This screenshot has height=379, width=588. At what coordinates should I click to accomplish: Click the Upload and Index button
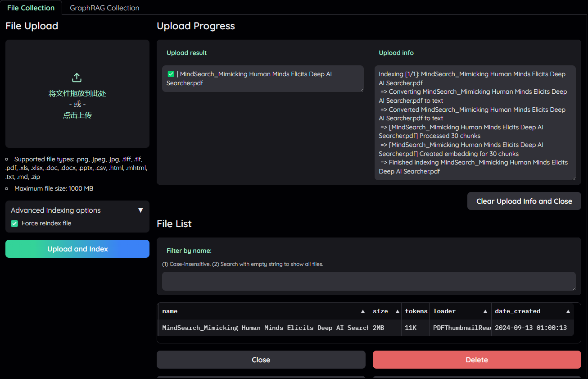coord(77,249)
